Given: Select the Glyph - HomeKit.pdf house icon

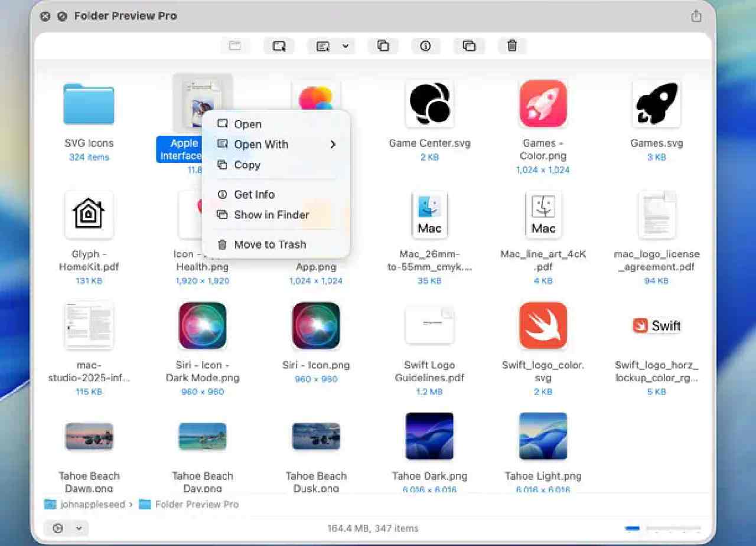Looking at the screenshot, I should tap(89, 214).
